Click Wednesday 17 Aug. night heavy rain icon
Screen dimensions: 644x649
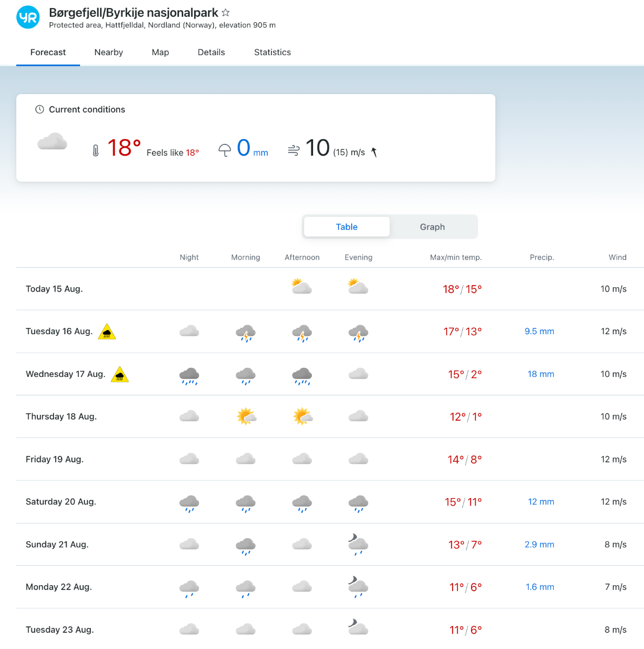(x=189, y=375)
